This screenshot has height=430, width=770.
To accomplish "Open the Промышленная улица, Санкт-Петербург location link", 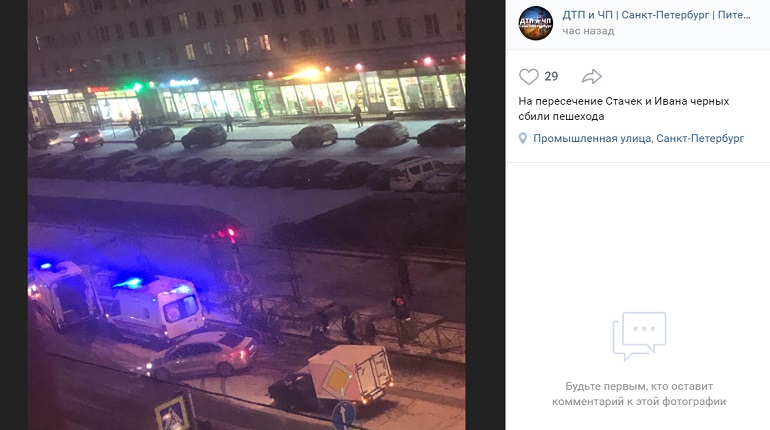I will click(638, 138).
